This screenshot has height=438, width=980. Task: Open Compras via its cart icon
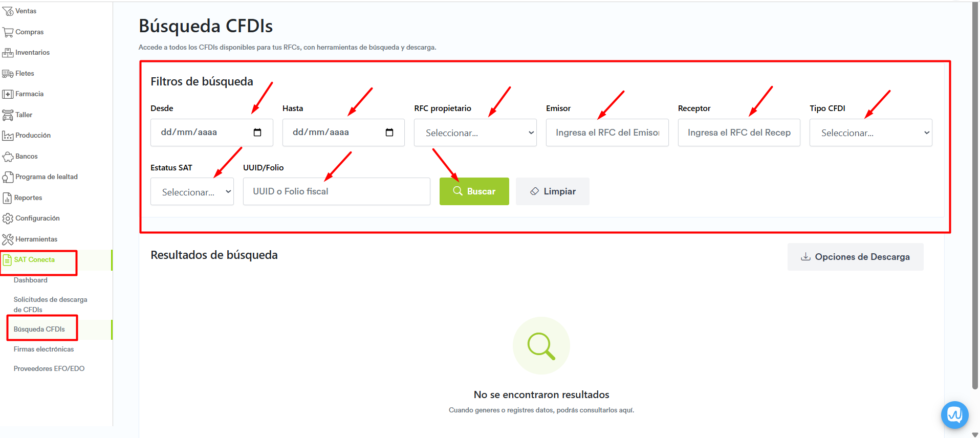8,32
